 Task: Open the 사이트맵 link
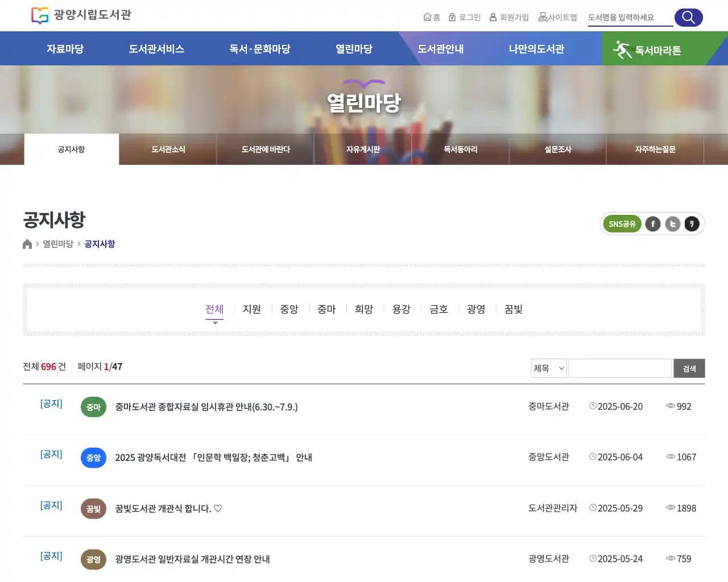557,17
